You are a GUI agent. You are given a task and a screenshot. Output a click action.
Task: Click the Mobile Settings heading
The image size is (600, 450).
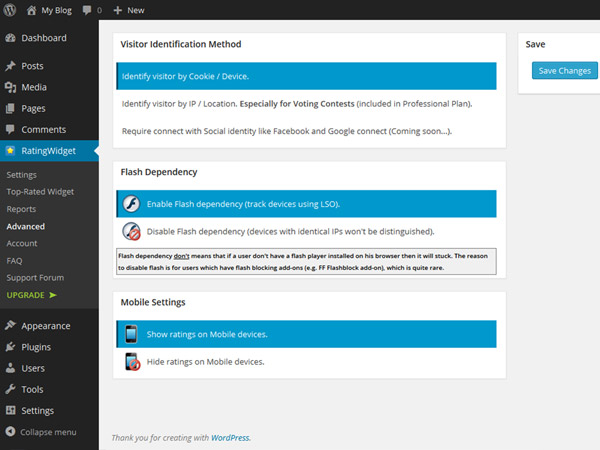153,302
